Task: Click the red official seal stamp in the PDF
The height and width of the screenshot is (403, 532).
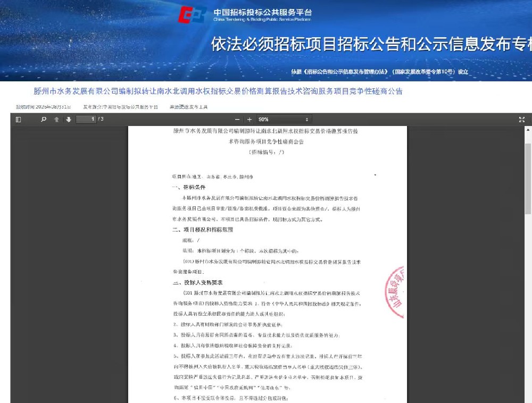Action: point(395,292)
